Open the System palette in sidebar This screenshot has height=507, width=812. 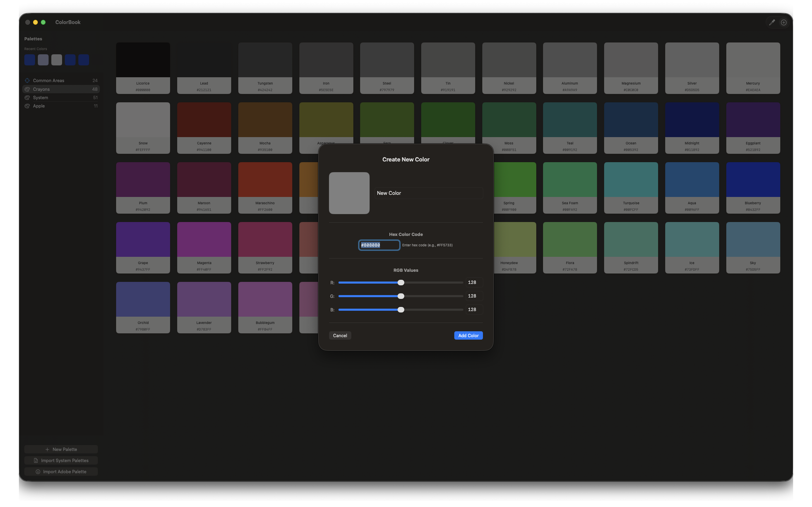click(x=41, y=97)
